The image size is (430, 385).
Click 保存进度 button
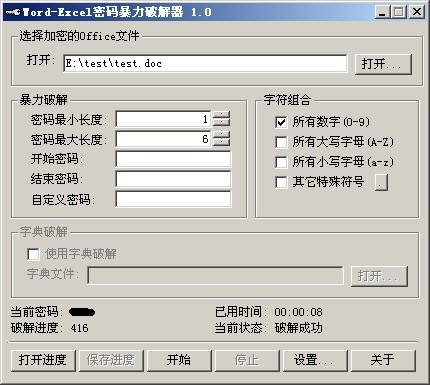[111, 360]
